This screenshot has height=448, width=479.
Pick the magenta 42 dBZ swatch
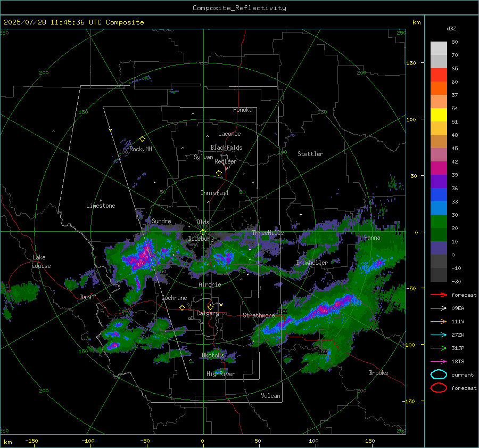click(439, 168)
